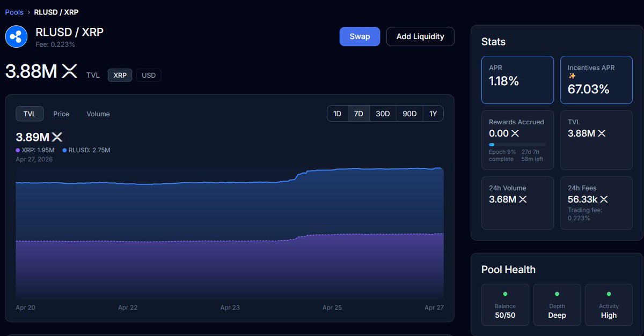Screen dimensions: 644x336
Task: Click the Depth Deep health card
Action: click(557, 304)
